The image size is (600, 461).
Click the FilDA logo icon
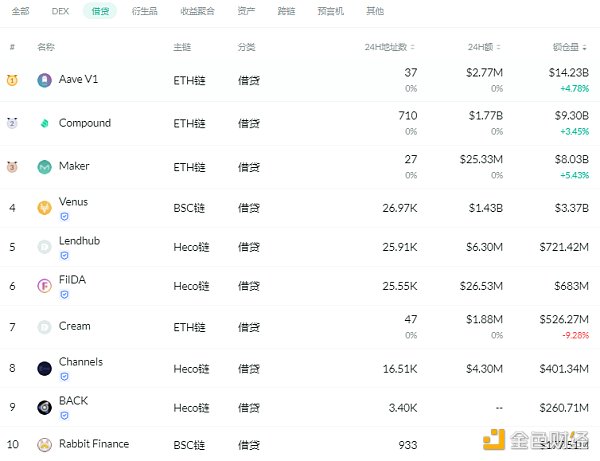point(44,286)
